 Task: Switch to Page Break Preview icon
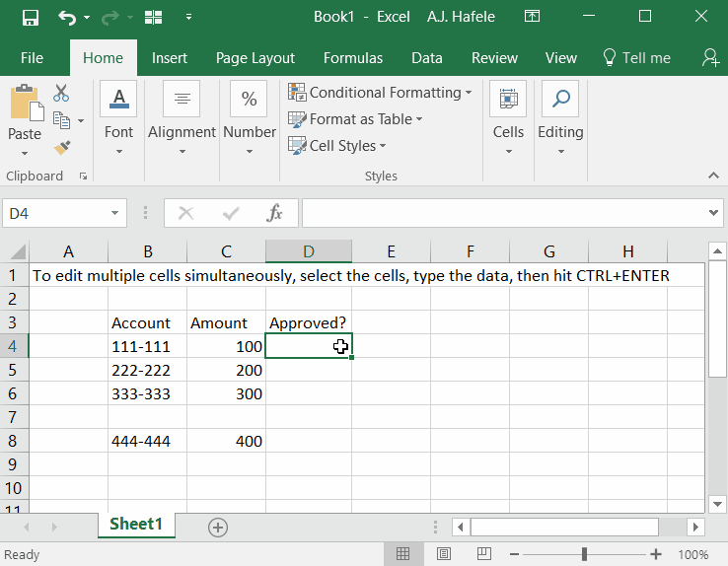tap(484, 554)
